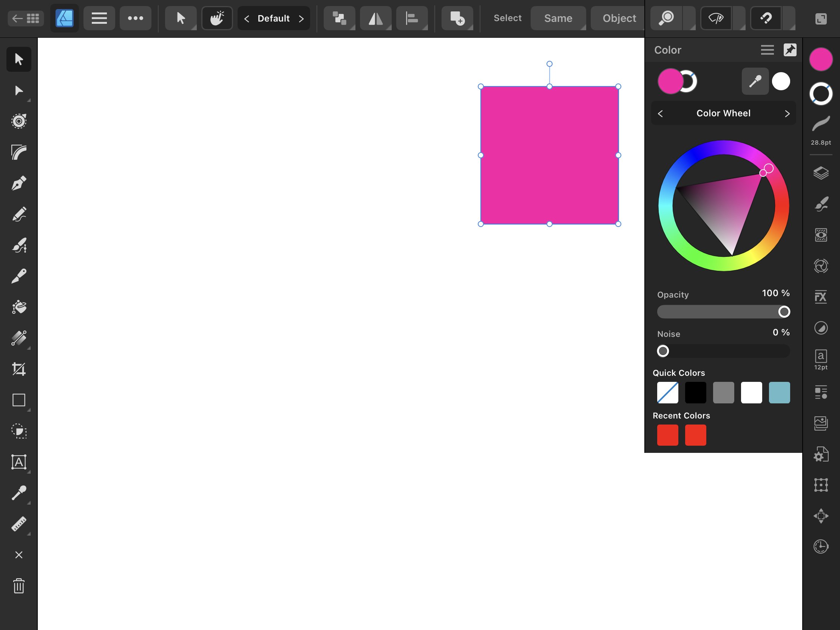Select the fill color well in Color panel
840x630 pixels.
point(670,81)
